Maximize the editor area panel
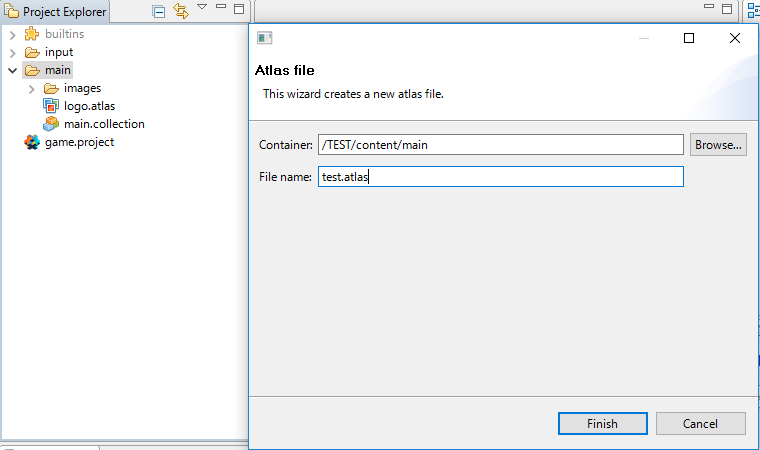 (x=727, y=9)
